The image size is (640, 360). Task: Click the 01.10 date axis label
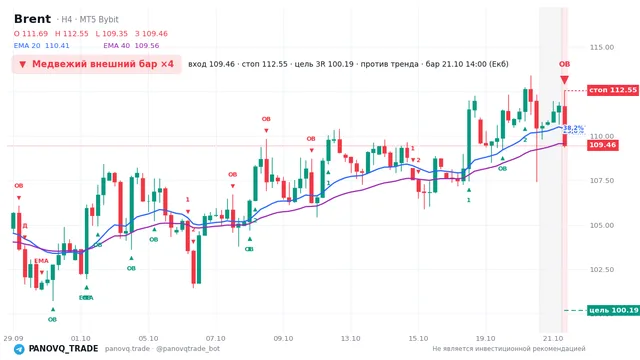coord(80,339)
